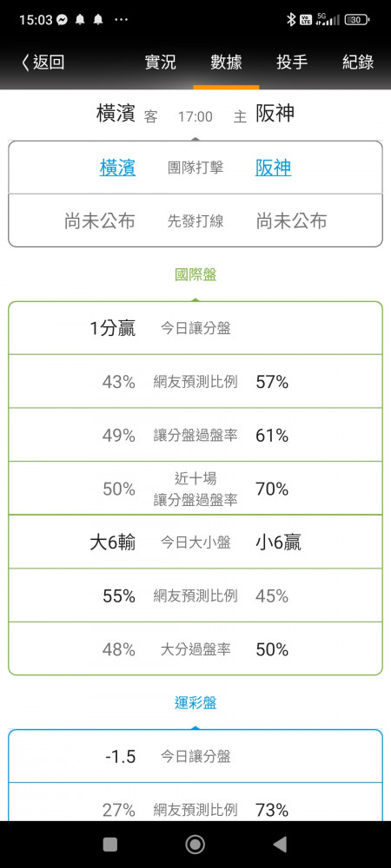Select the 數據 tab
The image size is (391, 868).
pos(226,62)
